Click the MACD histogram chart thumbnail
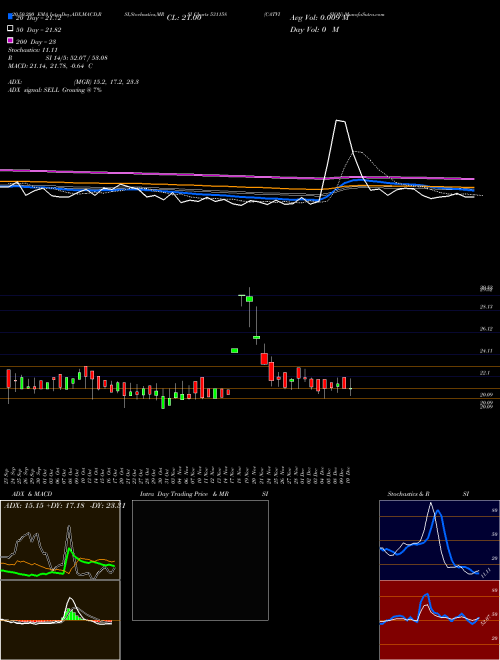Image resolution: width=500 pixels, height=660 pixels. click(x=60, y=620)
